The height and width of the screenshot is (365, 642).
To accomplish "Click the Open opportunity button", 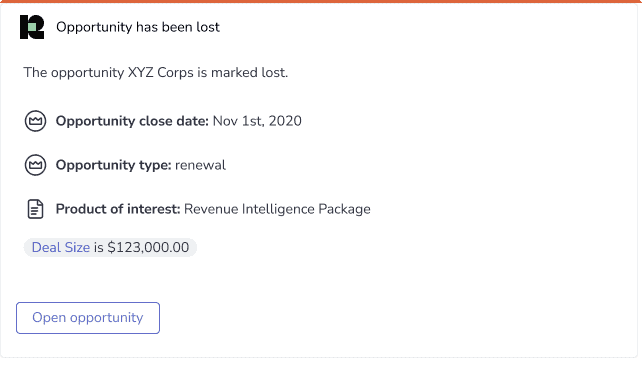I will [x=88, y=318].
